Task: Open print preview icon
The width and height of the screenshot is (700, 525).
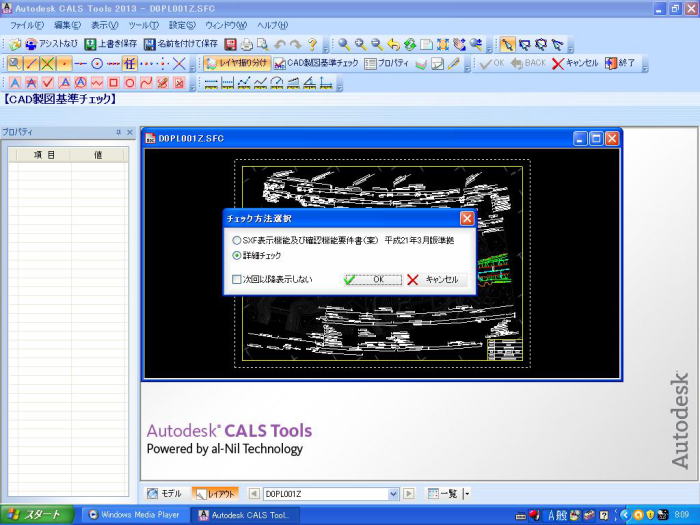Action: [263, 44]
